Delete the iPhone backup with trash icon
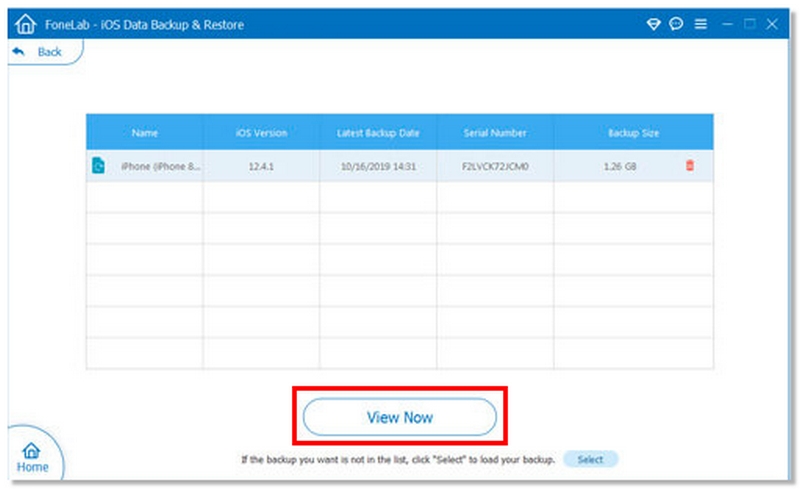The height and width of the screenshot is (489, 800). [689, 166]
